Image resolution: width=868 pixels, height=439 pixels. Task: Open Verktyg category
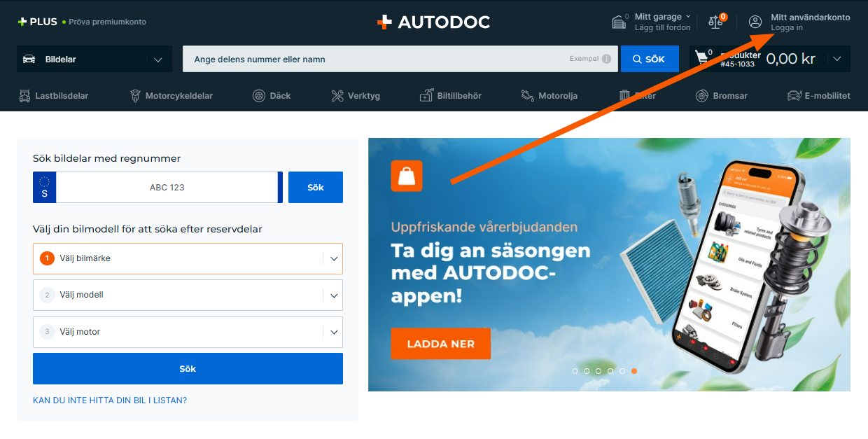pos(356,95)
